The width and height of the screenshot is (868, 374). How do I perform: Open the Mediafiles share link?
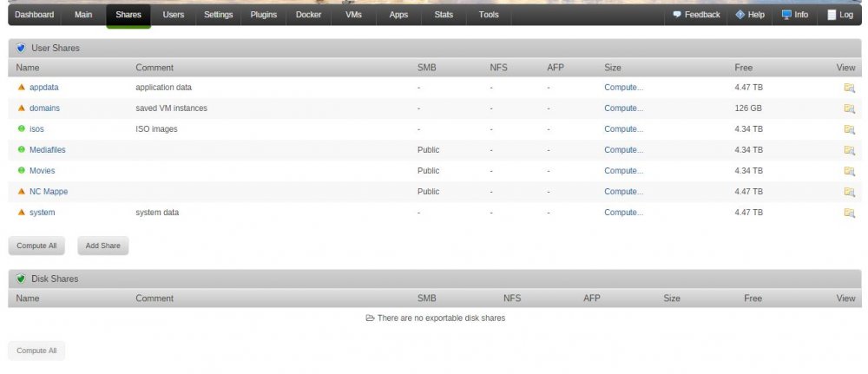[x=47, y=150]
